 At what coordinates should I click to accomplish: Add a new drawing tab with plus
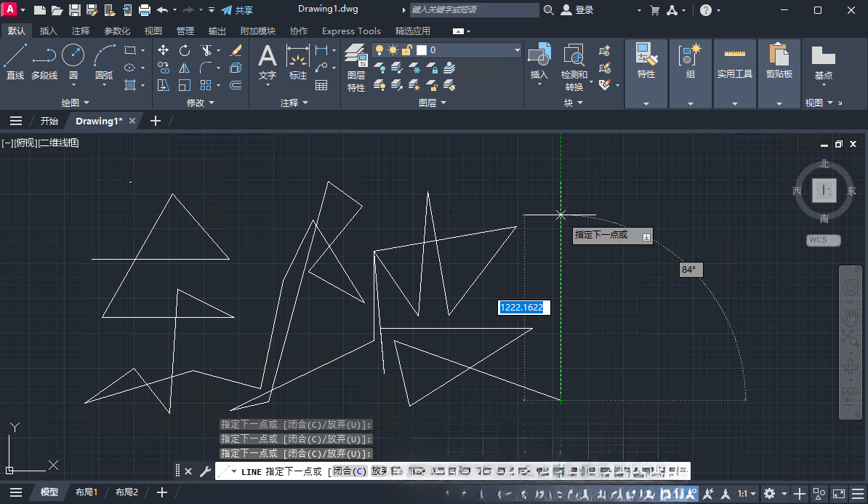click(x=156, y=121)
